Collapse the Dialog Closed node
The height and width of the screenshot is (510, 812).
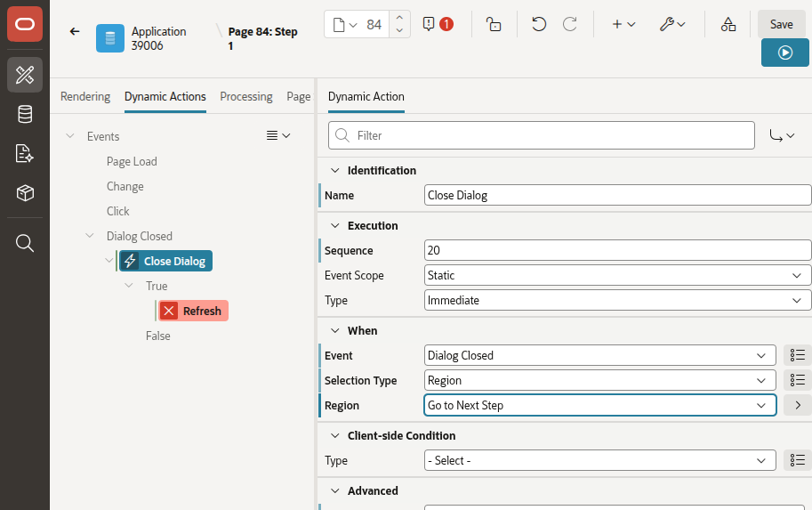(90, 235)
